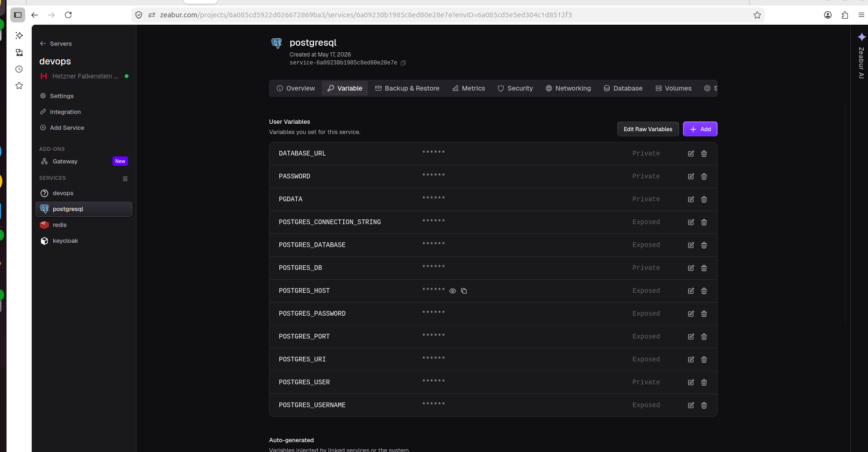The width and height of the screenshot is (868, 452).
Task: Edit the POSTGRES_URI variable
Action: pos(691,360)
